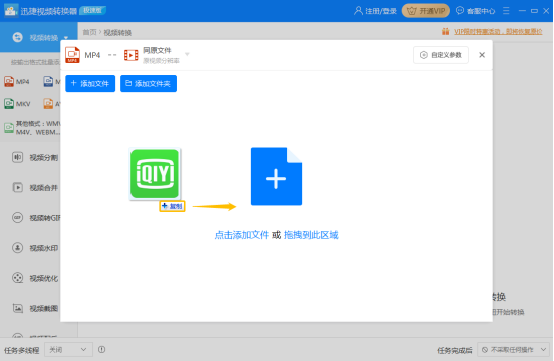
Task: Click the gift icon beside VIP promotion
Action: pos(446,31)
